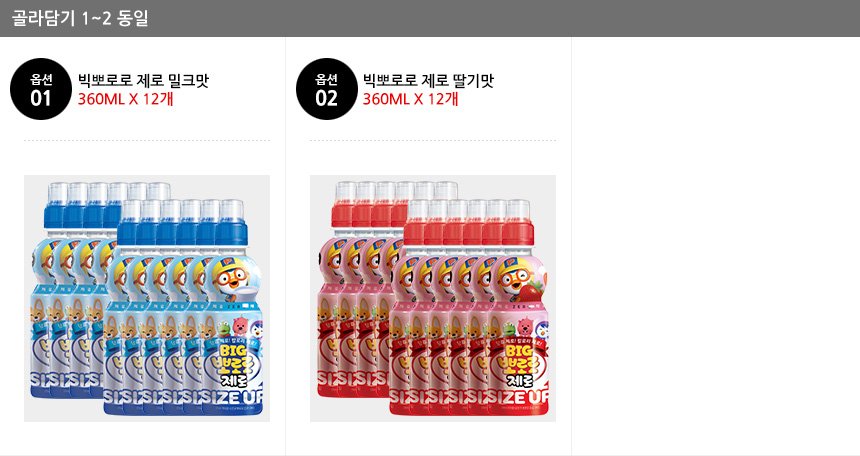
Task: Open the blue milk flavor bottles image
Action: click(x=147, y=299)
